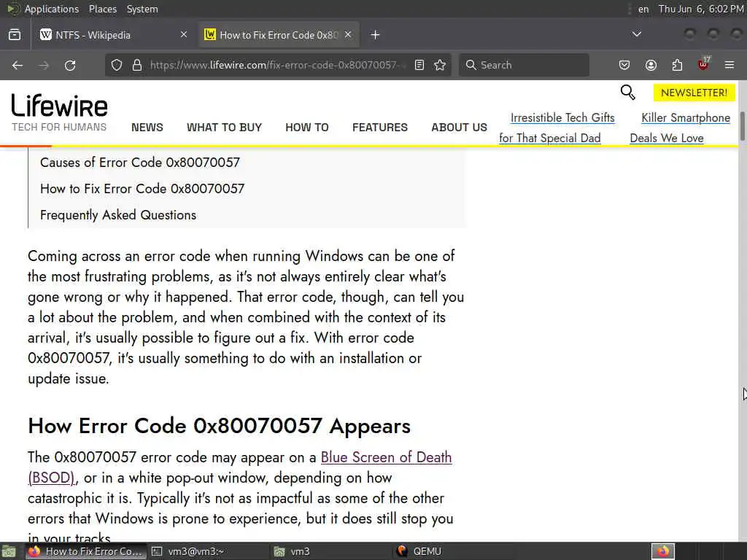Open the HOW TO menu
Screen dimensions: 747x560
[307, 128]
